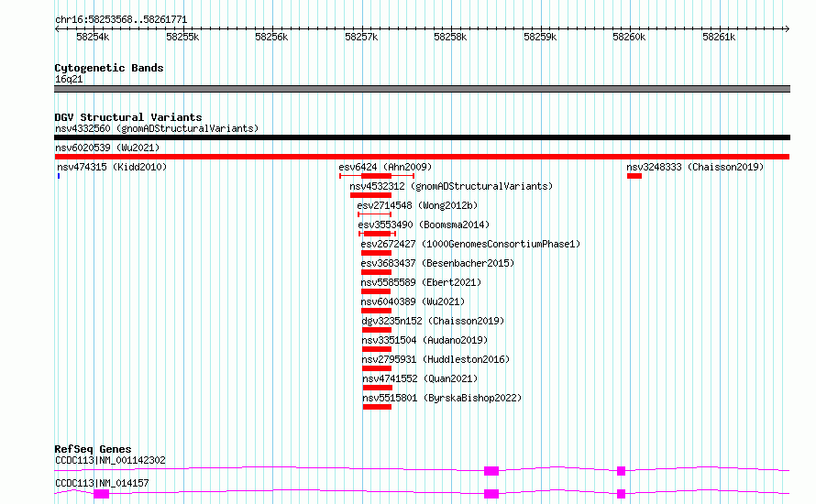
Task: Open nsv6040389 (Wu2021) label
Action: tap(413, 301)
